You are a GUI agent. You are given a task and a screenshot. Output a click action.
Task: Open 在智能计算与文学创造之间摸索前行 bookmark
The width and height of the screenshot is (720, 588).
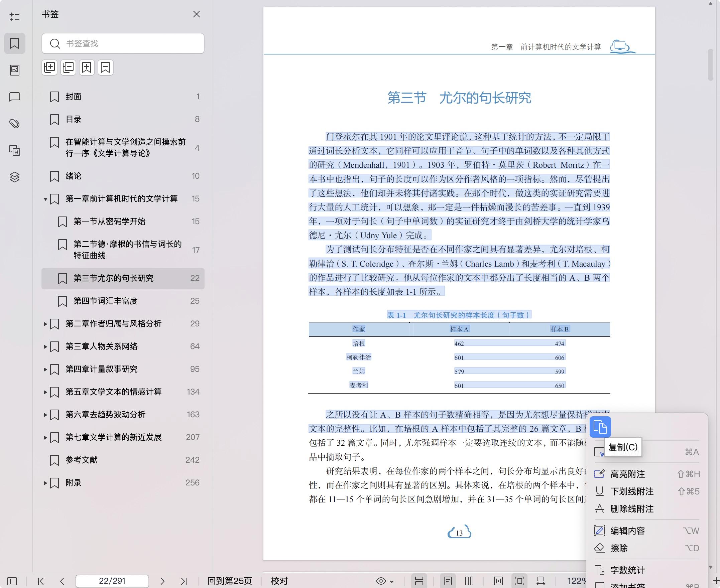tap(123, 147)
